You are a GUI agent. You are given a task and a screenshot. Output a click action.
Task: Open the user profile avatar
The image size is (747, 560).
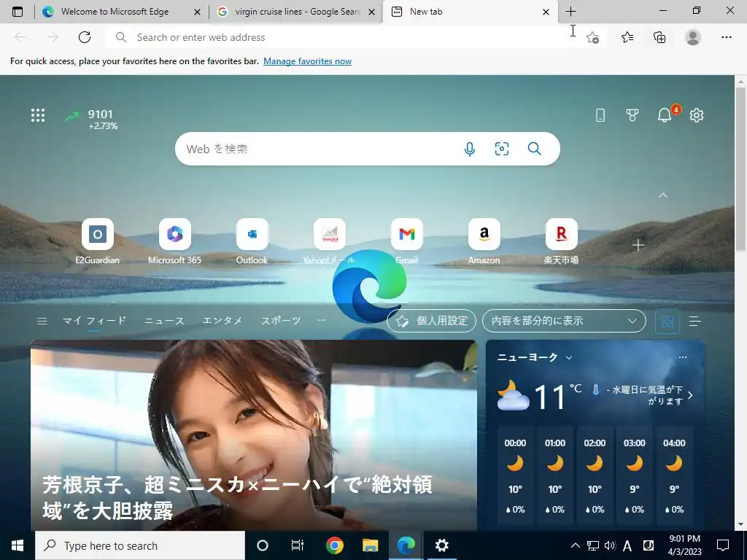(693, 37)
